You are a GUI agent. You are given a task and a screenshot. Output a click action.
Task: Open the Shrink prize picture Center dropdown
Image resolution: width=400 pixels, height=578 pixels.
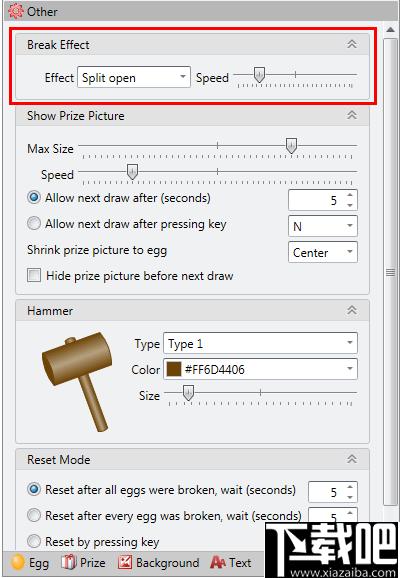click(323, 252)
